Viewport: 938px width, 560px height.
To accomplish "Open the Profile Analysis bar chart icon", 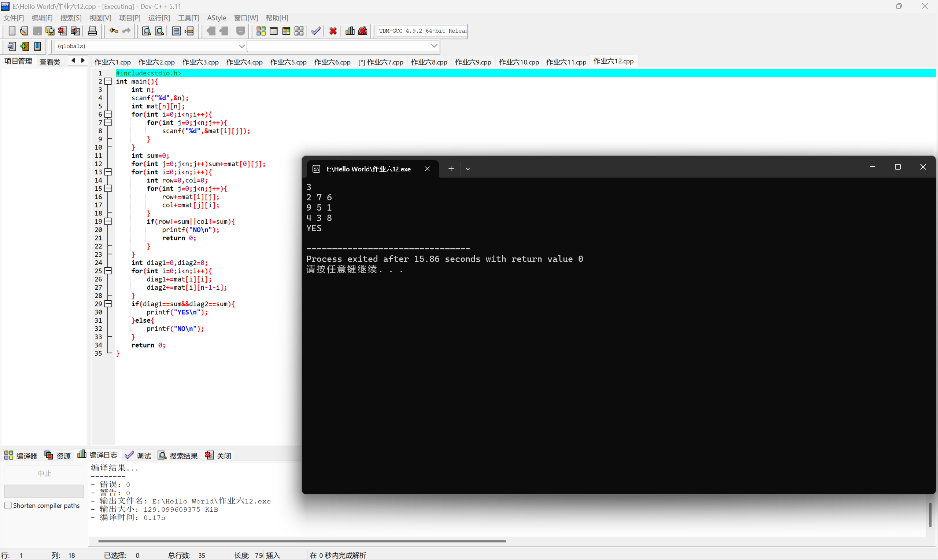I will coord(350,31).
